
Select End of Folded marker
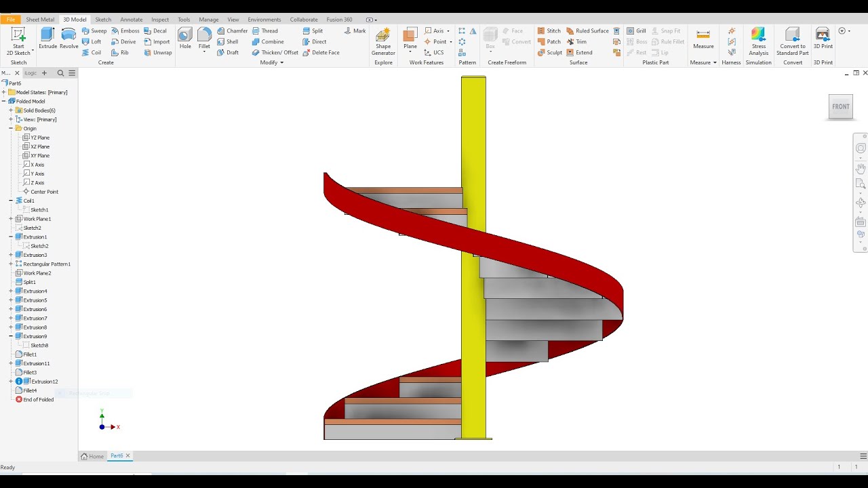pos(35,400)
